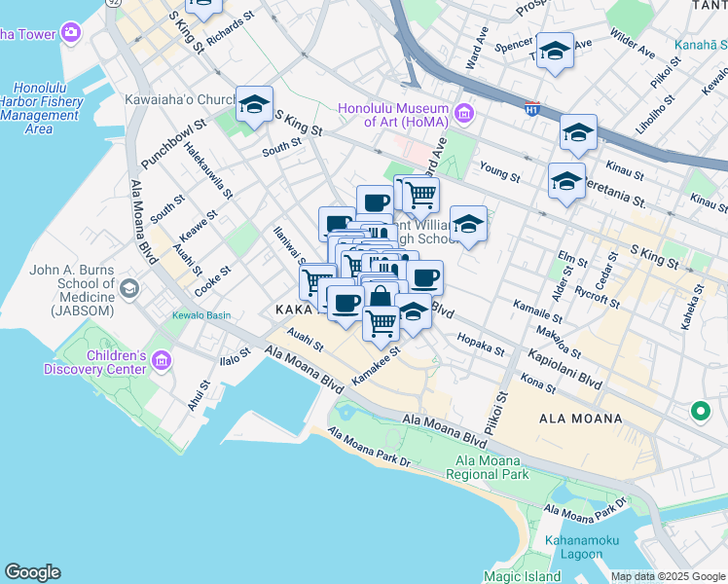Select Kaheka St street label

[x=692, y=307]
